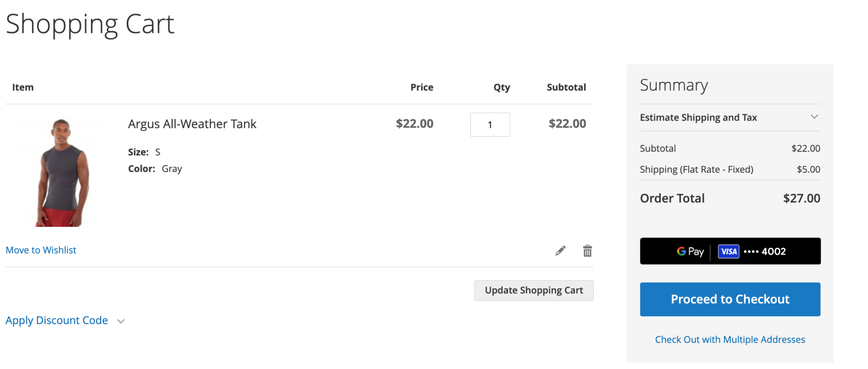Click the Argus All-Weather Tank product name

[192, 124]
